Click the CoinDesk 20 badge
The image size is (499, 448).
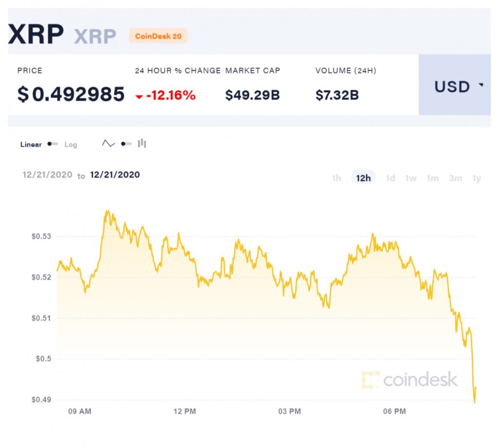[158, 36]
